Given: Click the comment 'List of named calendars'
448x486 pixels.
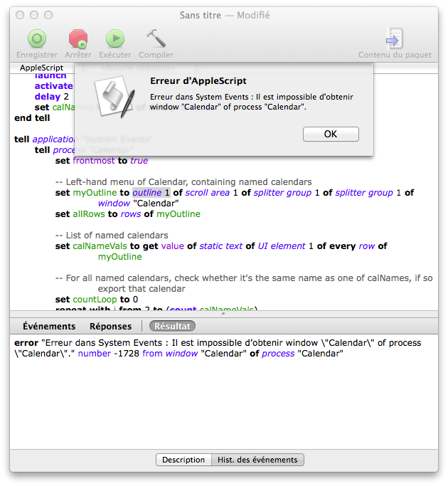Looking at the screenshot, I should (x=112, y=236).
